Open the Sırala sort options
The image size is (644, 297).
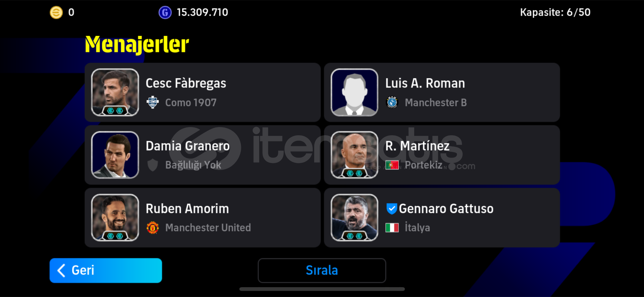(x=322, y=270)
